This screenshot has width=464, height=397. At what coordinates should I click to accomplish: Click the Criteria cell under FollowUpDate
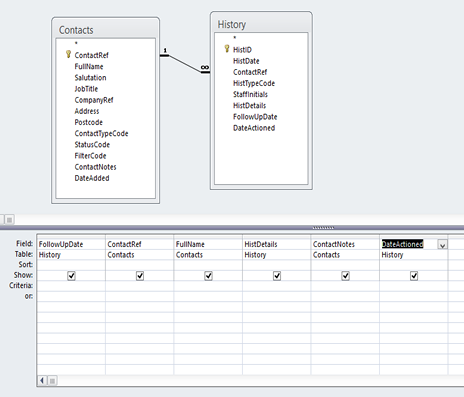pos(71,286)
